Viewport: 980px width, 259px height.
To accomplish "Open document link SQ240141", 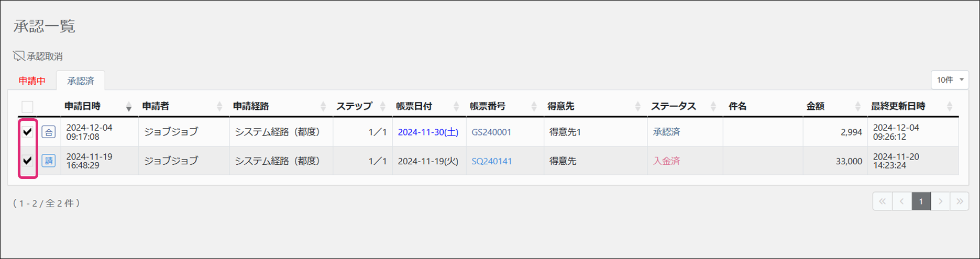I will [491, 161].
